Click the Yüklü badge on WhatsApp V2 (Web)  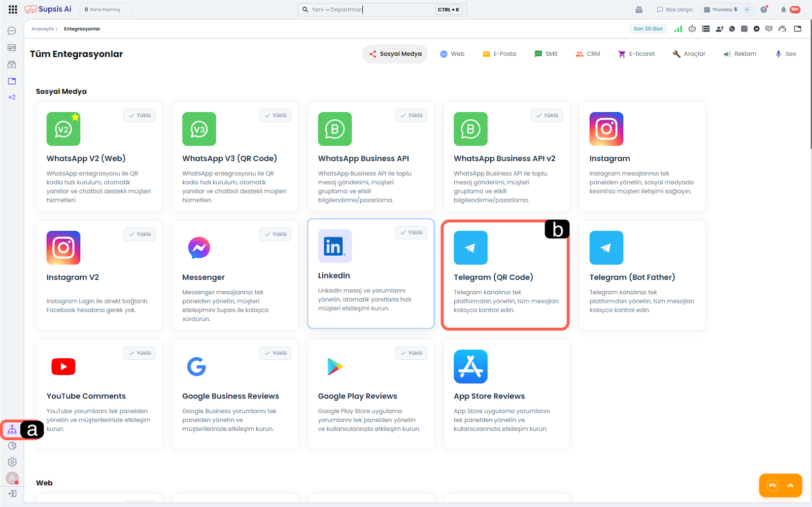(140, 115)
